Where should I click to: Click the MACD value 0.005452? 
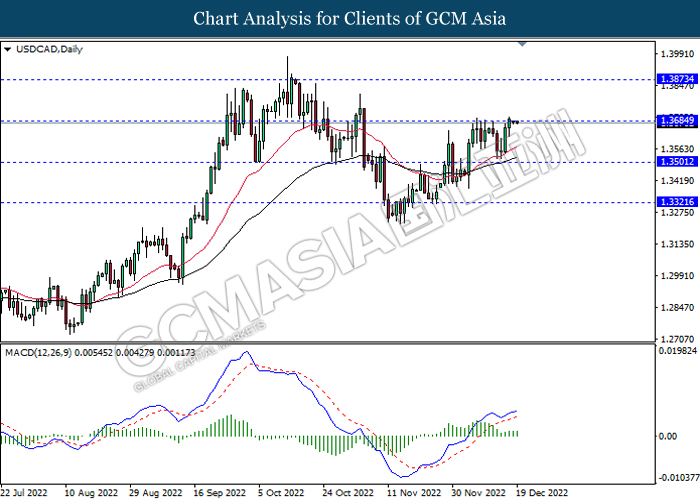coord(93,353)
